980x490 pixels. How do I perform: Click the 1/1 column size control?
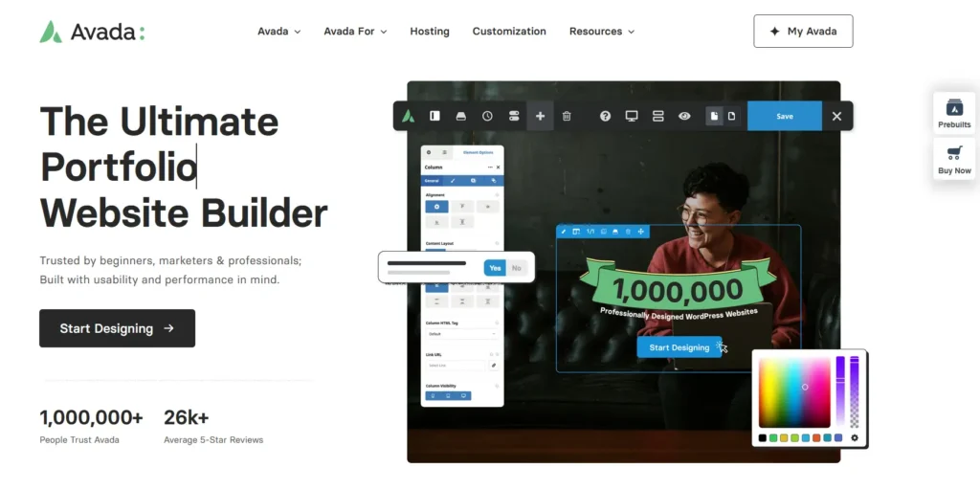coord(590,232)
